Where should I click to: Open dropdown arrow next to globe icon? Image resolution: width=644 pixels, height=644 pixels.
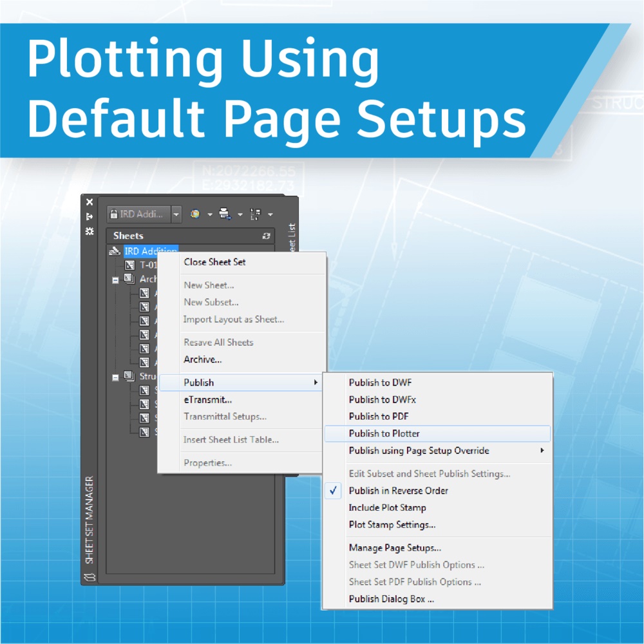[x=210, y=214]
